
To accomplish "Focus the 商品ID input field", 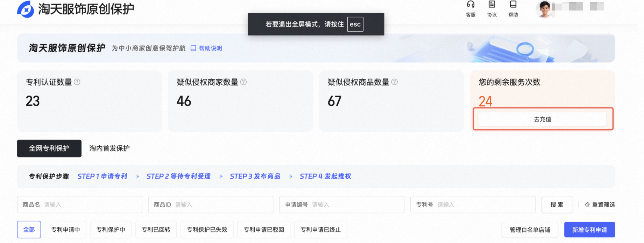I will 211,204.
